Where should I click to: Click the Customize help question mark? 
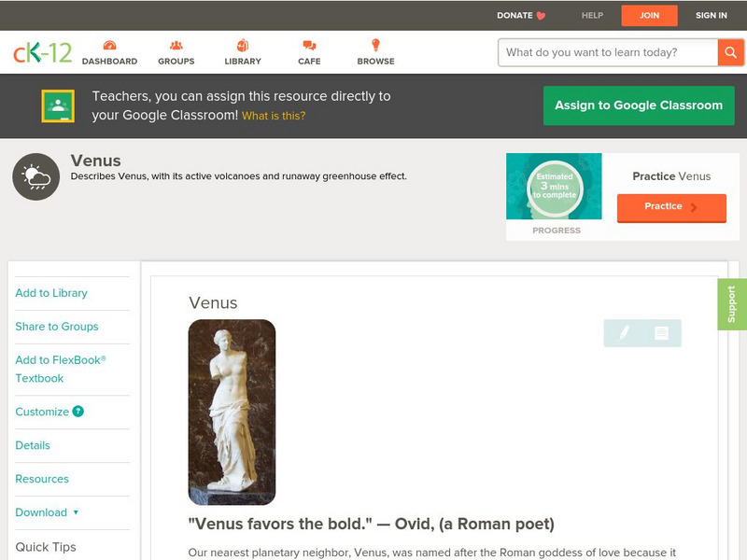[78, 412]
